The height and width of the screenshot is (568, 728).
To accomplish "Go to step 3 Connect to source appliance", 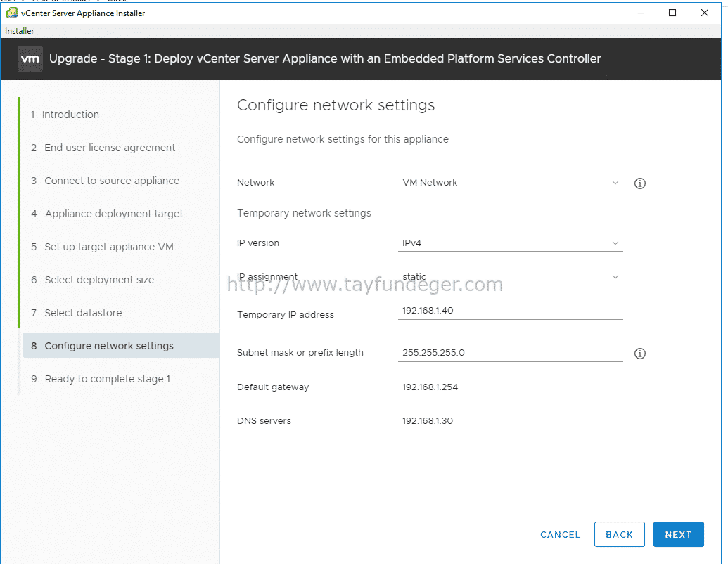I will tap(105, 181).
